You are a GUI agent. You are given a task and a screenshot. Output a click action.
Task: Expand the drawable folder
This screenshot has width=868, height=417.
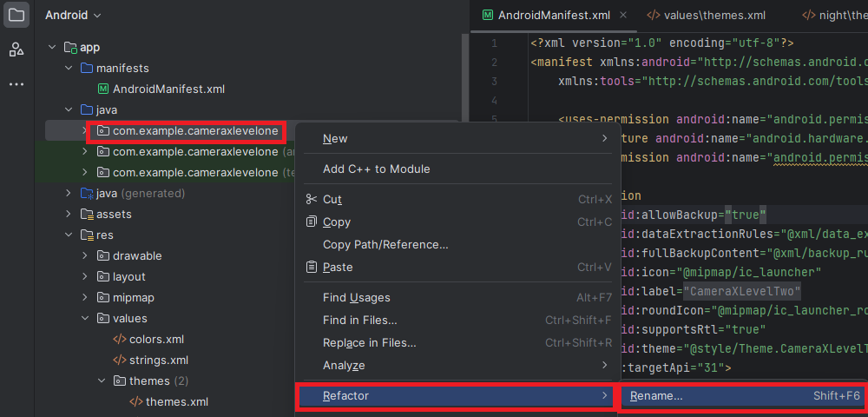(x=84, y=256)
